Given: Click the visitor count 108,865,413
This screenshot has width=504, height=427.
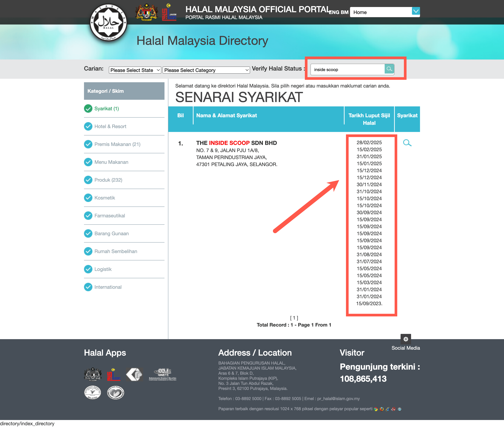Looking at the screenshot, I should [363, 379].
